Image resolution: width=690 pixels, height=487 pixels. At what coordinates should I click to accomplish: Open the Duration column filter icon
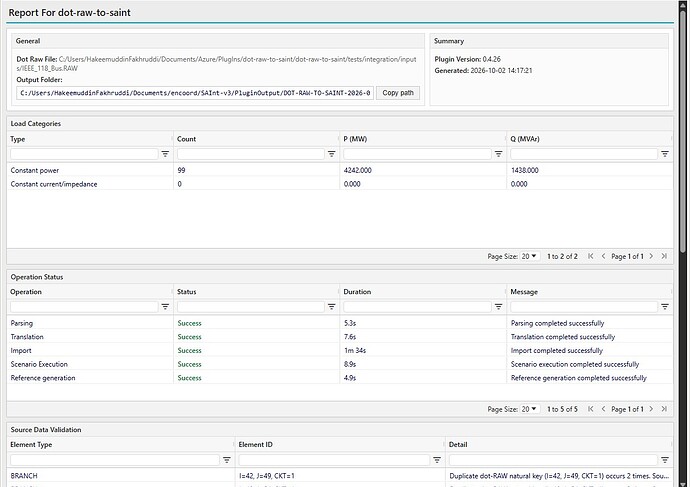tap(498, 307)
